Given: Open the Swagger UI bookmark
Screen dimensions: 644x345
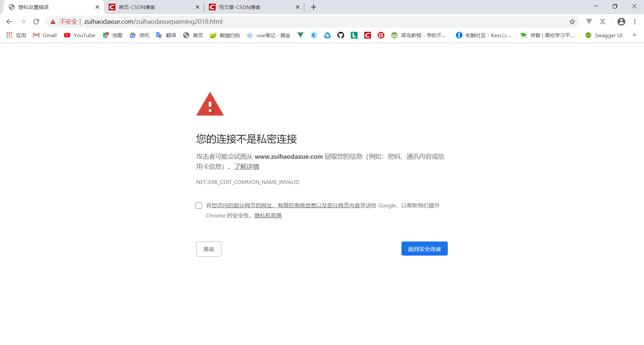Looking at the screenshot, I should [604, 35].
